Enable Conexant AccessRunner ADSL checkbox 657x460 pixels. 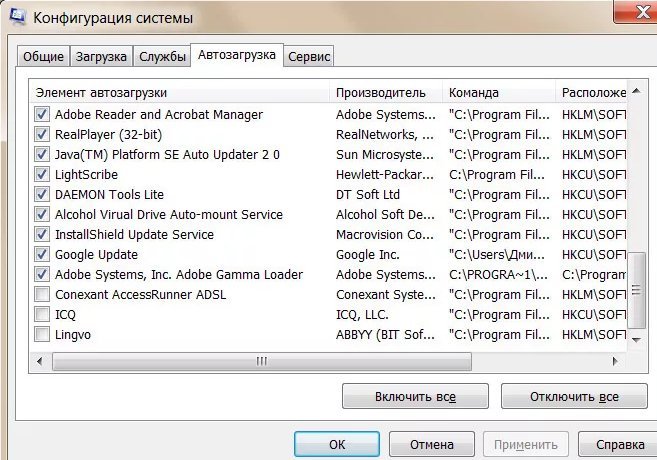coord(41,294)
